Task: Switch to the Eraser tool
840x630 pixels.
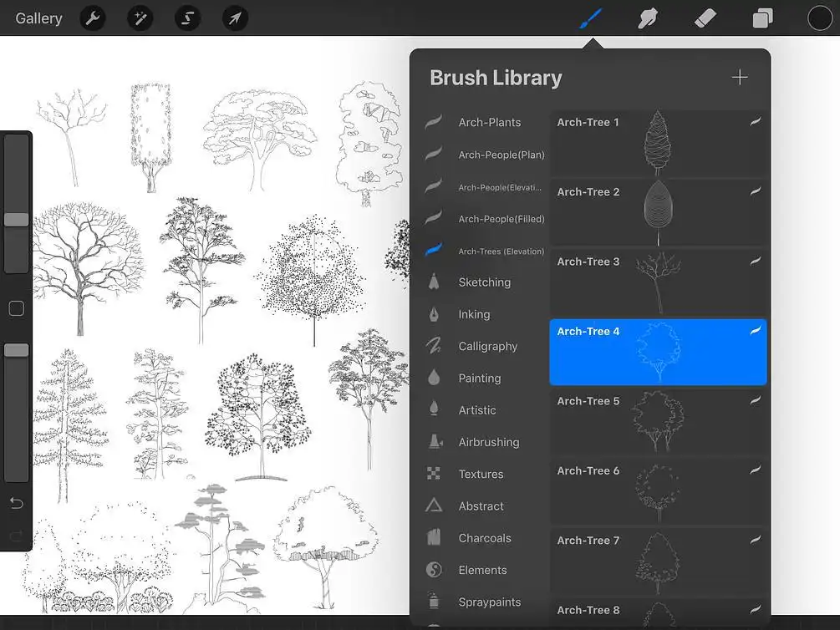Action: [x=705, y=17]
